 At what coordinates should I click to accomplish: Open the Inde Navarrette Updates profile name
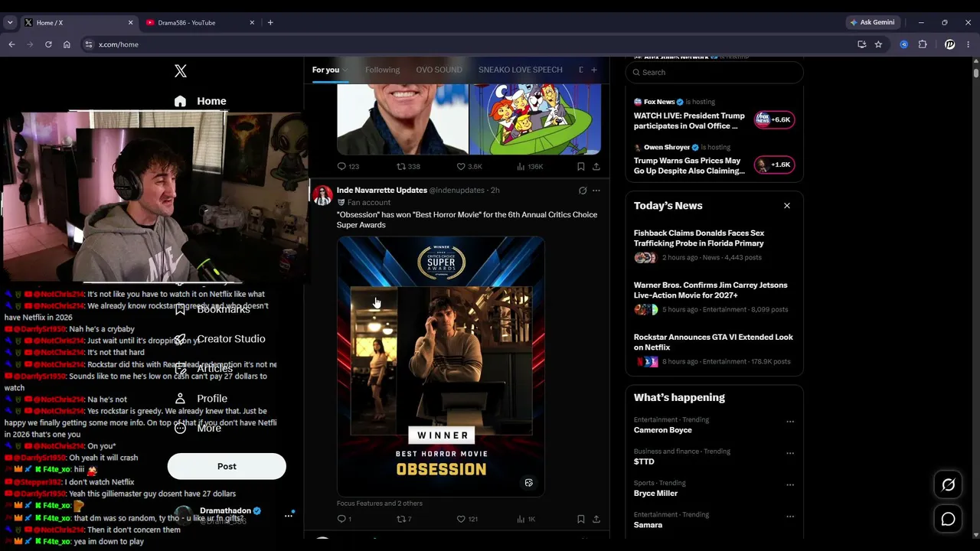(382, 190)
